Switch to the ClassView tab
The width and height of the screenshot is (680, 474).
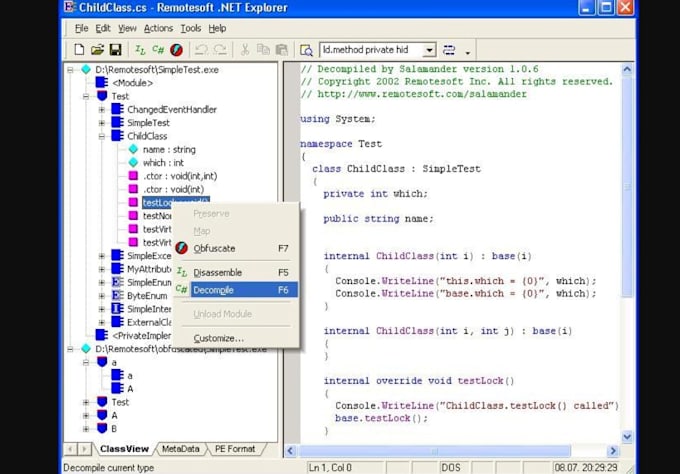124,449
